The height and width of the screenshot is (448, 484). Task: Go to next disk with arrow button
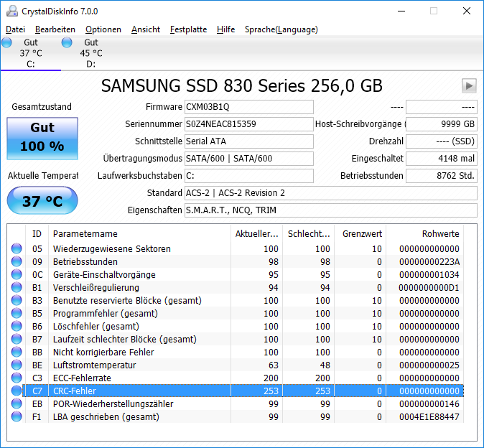(469, 85)
